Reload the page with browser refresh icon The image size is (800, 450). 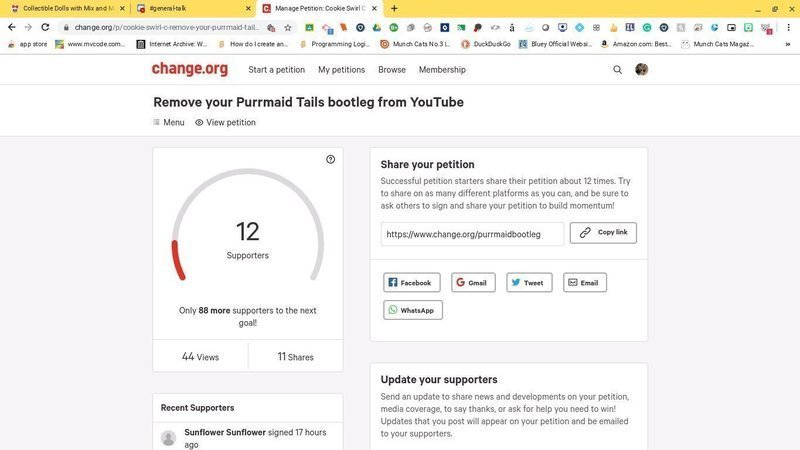point(45,27)
